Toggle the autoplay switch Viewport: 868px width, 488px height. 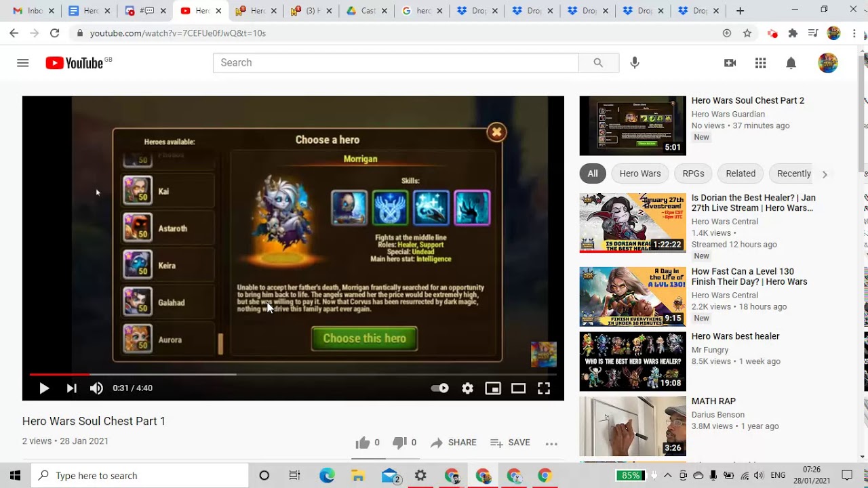point(439,388)
